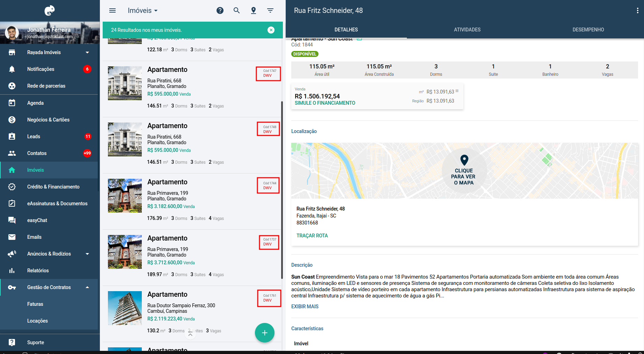Click the R$ 1.506.192,54 sale price
This screenshot has width=644, height=354.
click(317, 96)
